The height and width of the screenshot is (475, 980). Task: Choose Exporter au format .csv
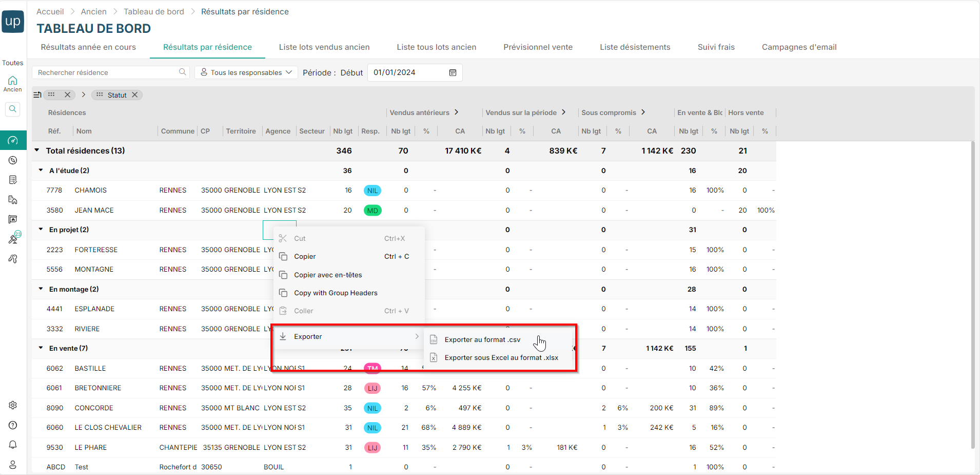click(482, 339)
